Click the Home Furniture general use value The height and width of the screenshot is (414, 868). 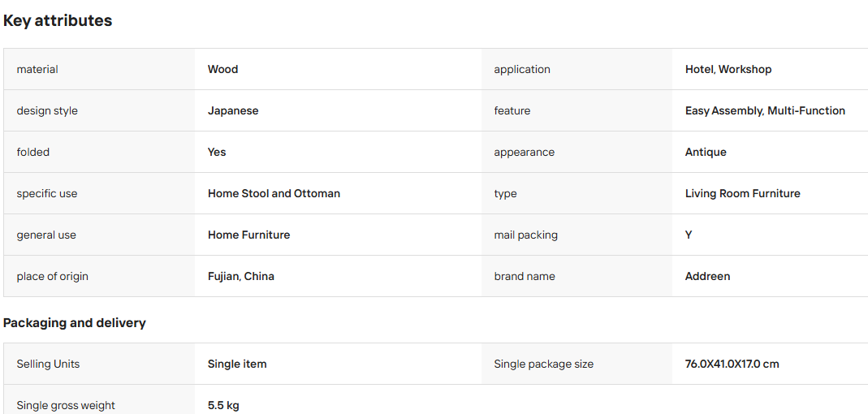click(248, 235)
